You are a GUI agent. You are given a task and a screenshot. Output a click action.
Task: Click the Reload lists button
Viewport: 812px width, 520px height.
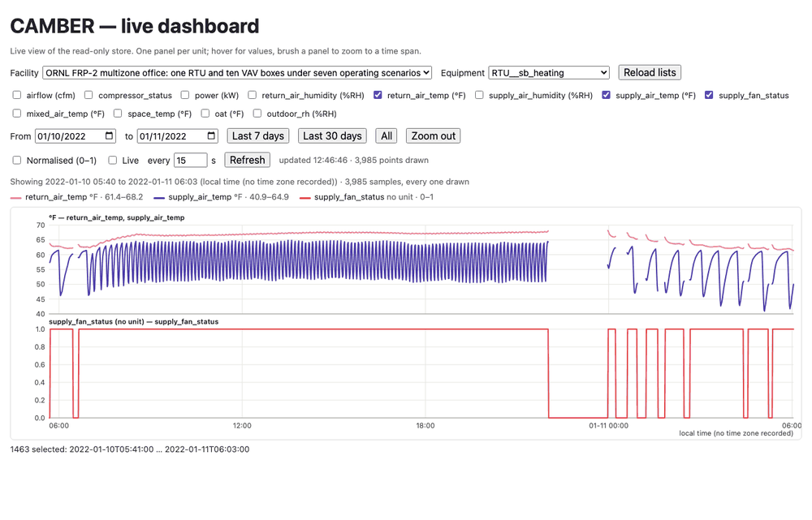point(650,72)
